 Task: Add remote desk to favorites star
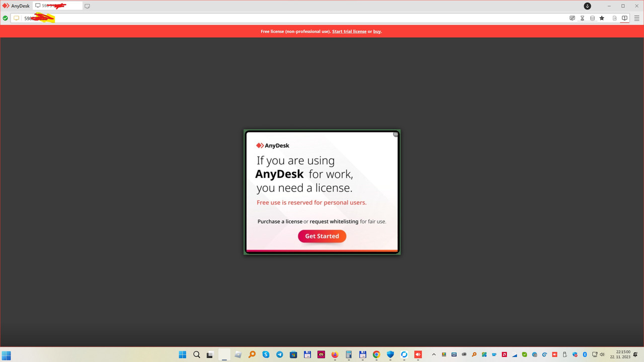[602, 18]
